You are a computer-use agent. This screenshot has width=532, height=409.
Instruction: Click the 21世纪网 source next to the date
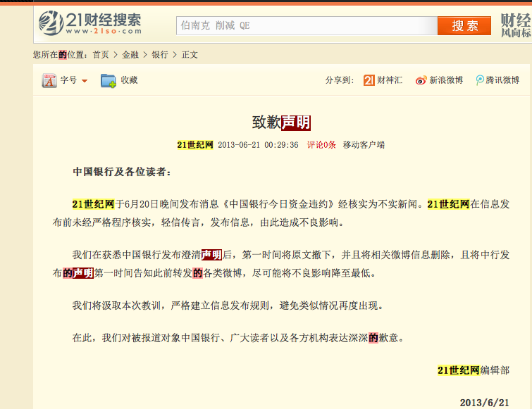(x=195, y=145)
